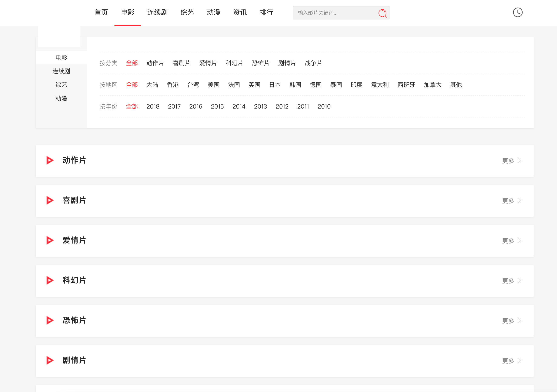Screen dimensions: 557x392
Task: Go to the 首页 nav tab
Action: 101,12
